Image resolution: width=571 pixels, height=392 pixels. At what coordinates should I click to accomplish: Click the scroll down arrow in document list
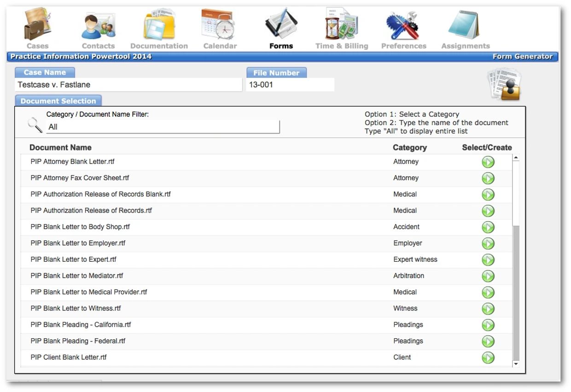coord(516,364)
